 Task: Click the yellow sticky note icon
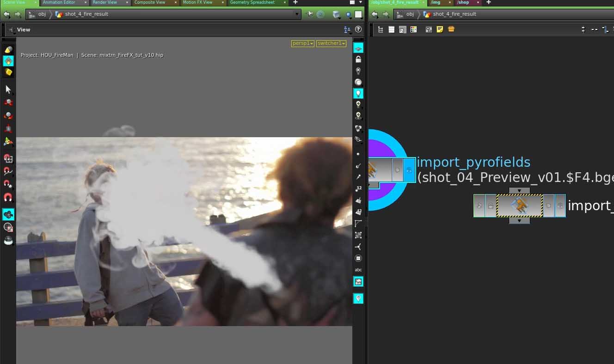coord(440,30)
